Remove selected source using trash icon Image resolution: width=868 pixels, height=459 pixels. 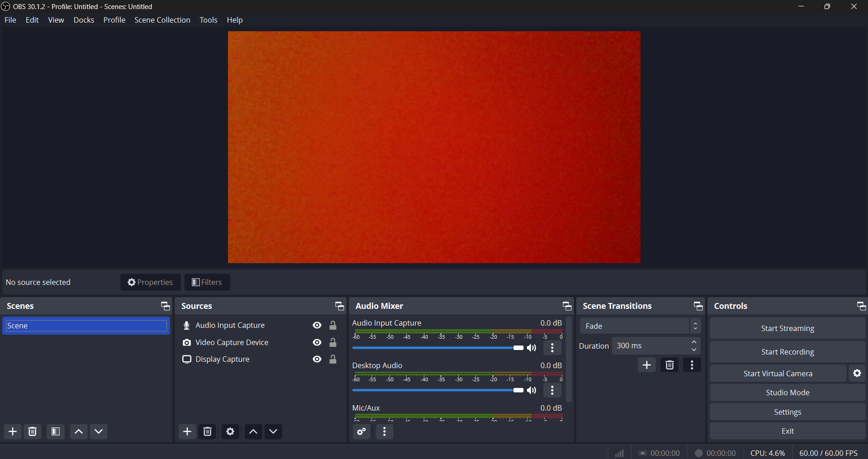pyautogui.click(x=208, y=432)
